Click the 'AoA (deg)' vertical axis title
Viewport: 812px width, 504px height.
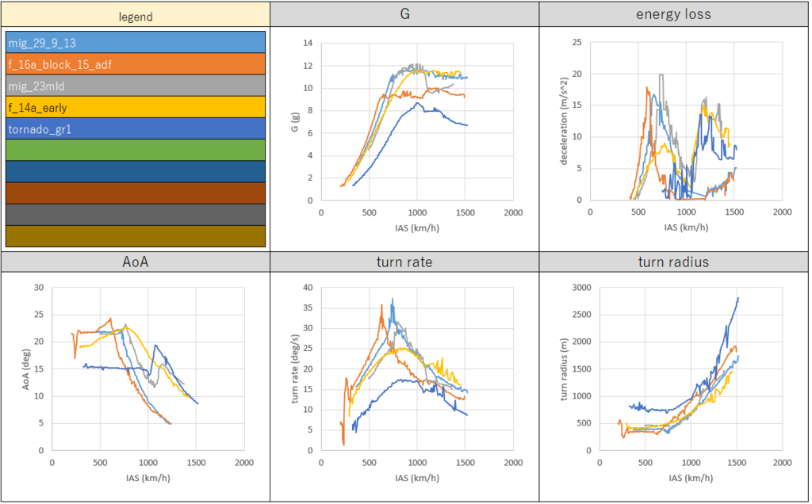pyautogui.click(x=25, y=368)
